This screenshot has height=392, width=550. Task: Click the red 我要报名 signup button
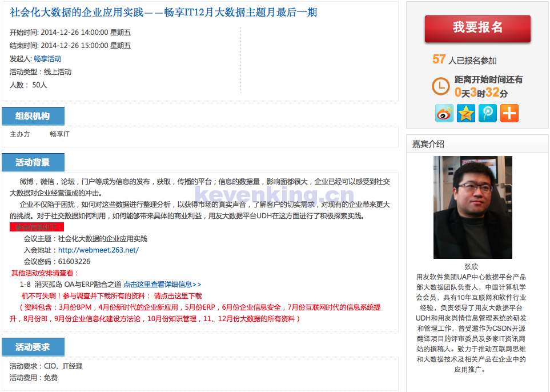(x=477, y=29)
